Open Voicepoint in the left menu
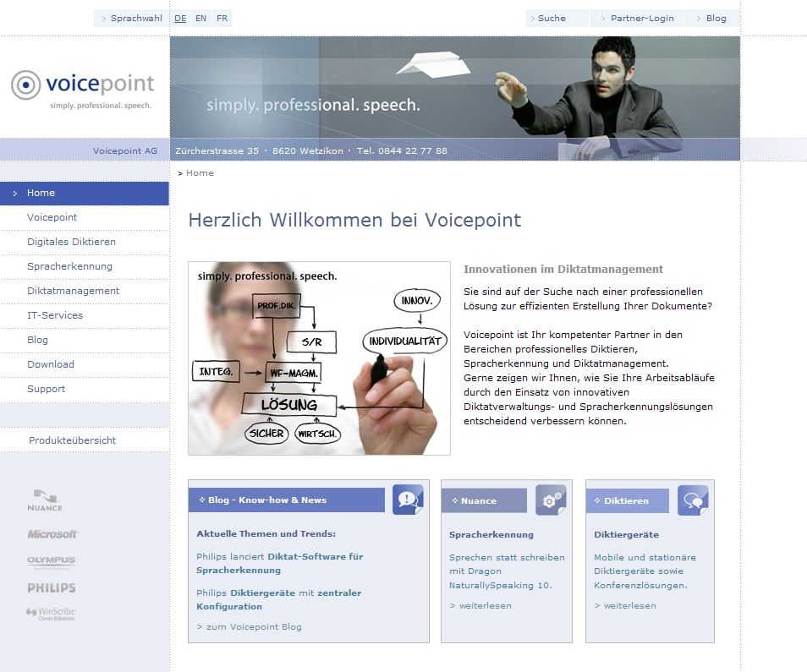This screenshot has width=807, height=672. click(x=85, y=217)
